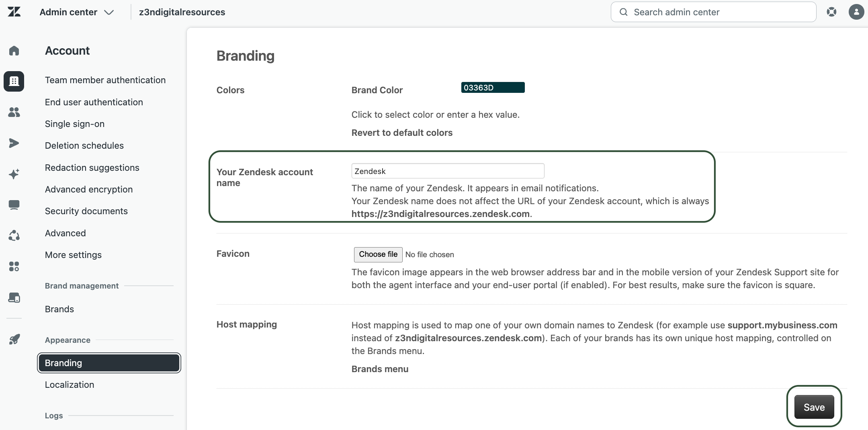Go to Single sign-on page

[x=75, y=124]
